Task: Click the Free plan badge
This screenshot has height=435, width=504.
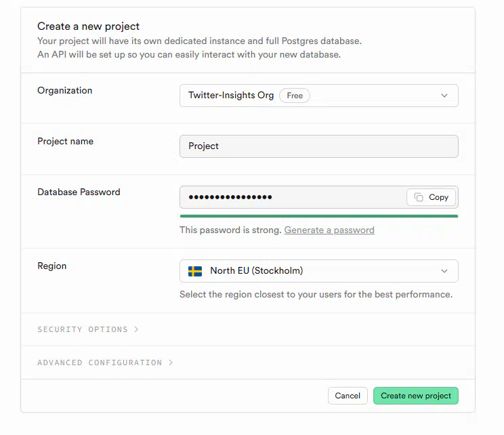Action: (x=295, y=96)
